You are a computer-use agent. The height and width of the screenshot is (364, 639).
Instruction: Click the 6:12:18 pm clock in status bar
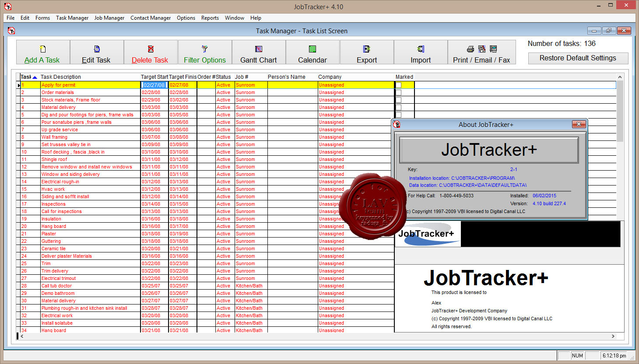(614, 356)
